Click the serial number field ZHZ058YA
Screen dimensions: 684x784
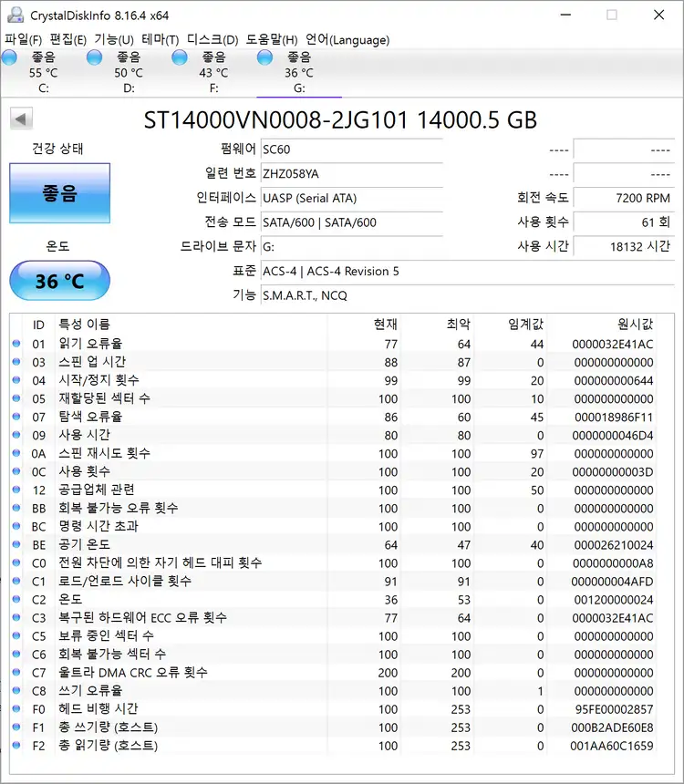click(x=352, y=174)
